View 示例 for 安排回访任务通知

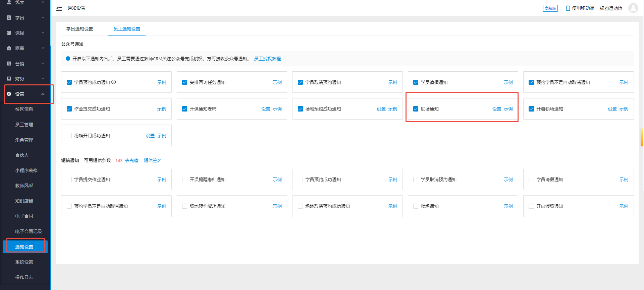coord(277,82)
